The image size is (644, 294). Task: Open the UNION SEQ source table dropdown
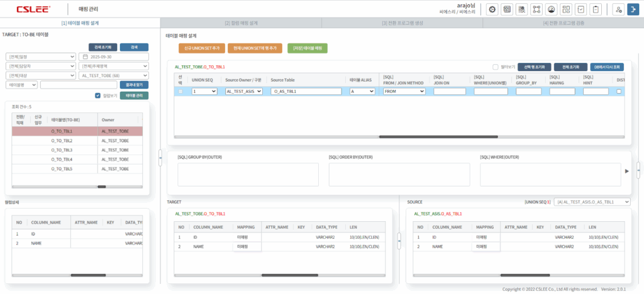591,202
